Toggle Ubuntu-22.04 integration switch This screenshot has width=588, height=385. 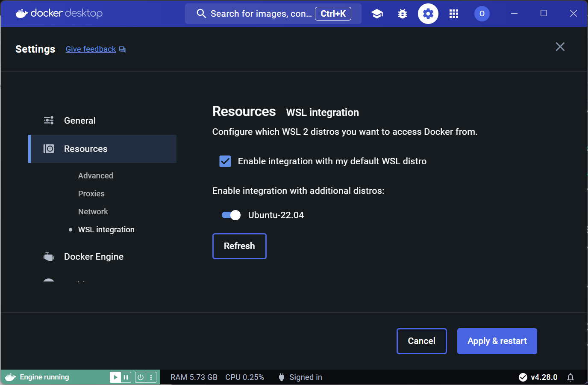(231, 215)
